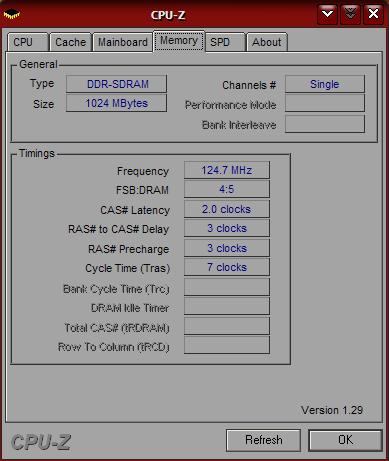The width and height of the screenshot is (389, 461).
Task: Click the empty Bank Interleave field
Action: pos(325,124)
